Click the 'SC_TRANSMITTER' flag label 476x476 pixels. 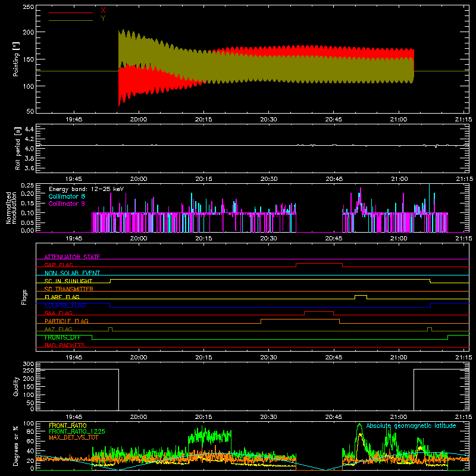click(x=68, y=289)
